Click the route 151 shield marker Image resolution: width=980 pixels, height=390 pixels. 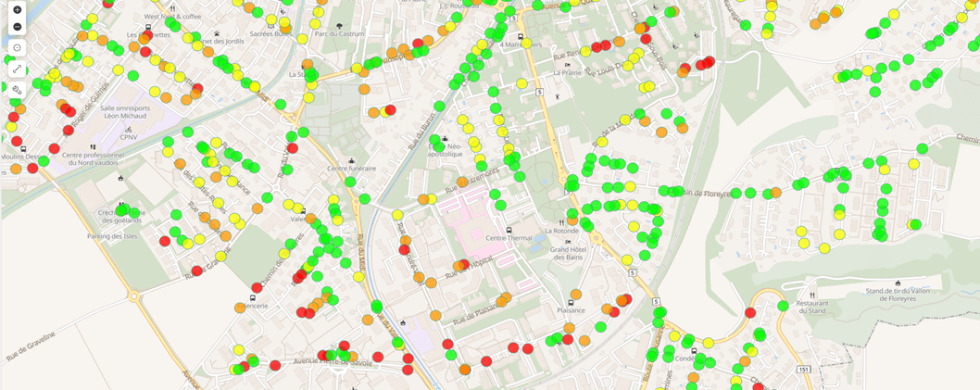(804, 370)
